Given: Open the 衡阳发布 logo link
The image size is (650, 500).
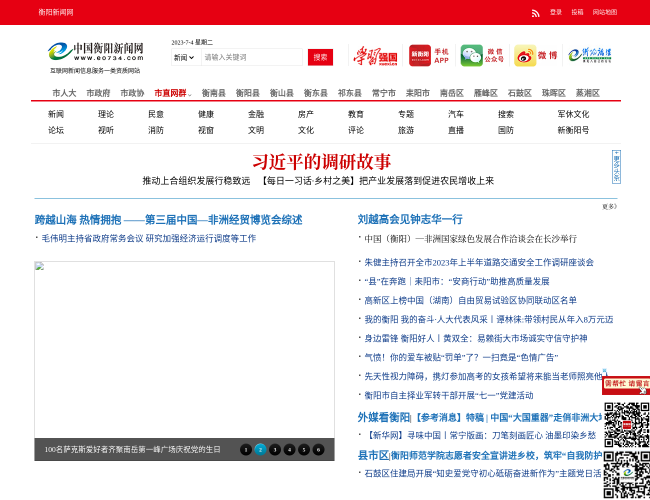Looking at the screenshot, I should [589, 55].
